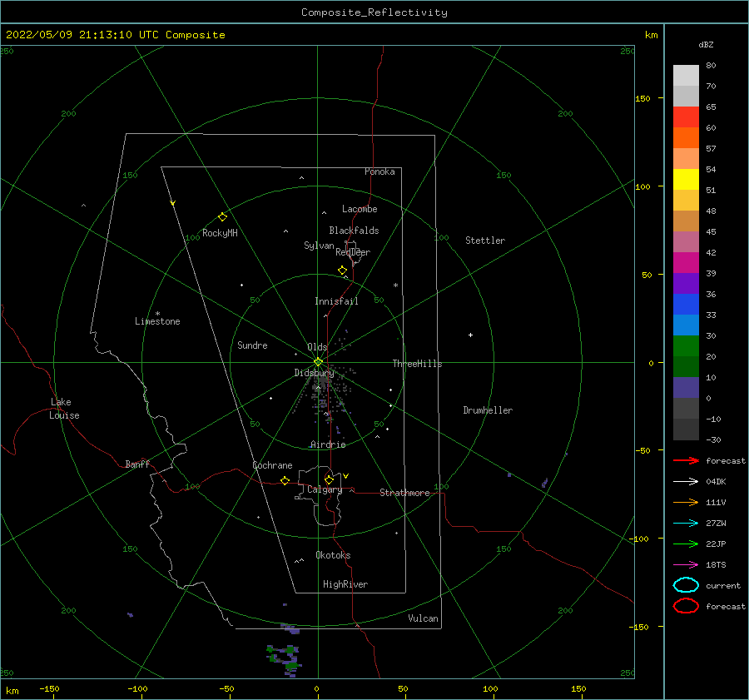Click the radar center diamond at Olds
The width and height of the screenshot is (749, 700).
(318, 362)
